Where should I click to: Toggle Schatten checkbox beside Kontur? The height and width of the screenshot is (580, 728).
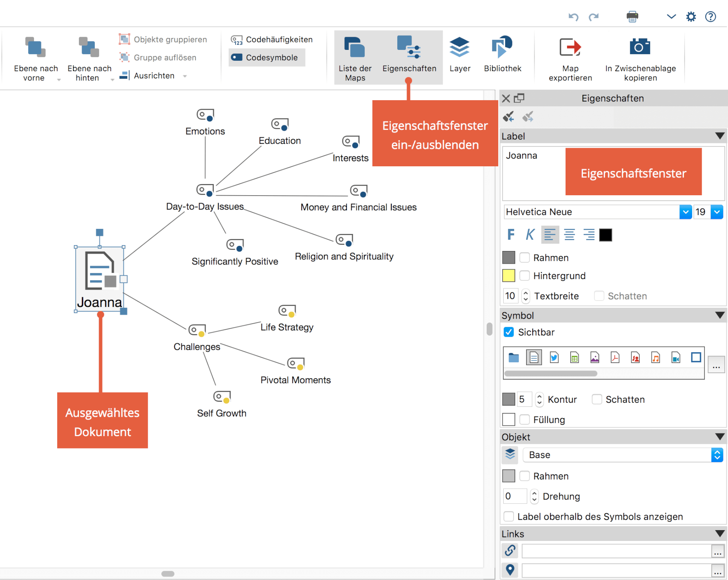click(x=597, y=399)
